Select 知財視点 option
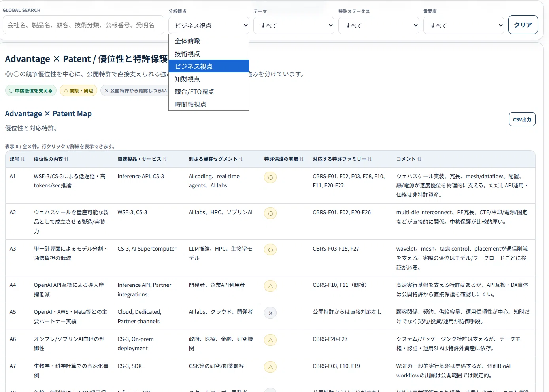The width and height of the screenshot is (549, 392). [x=209, y=79]
